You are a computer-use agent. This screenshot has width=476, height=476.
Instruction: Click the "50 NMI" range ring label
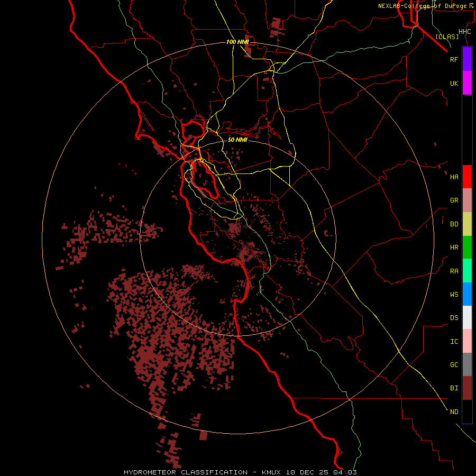(x=237, y=140)
